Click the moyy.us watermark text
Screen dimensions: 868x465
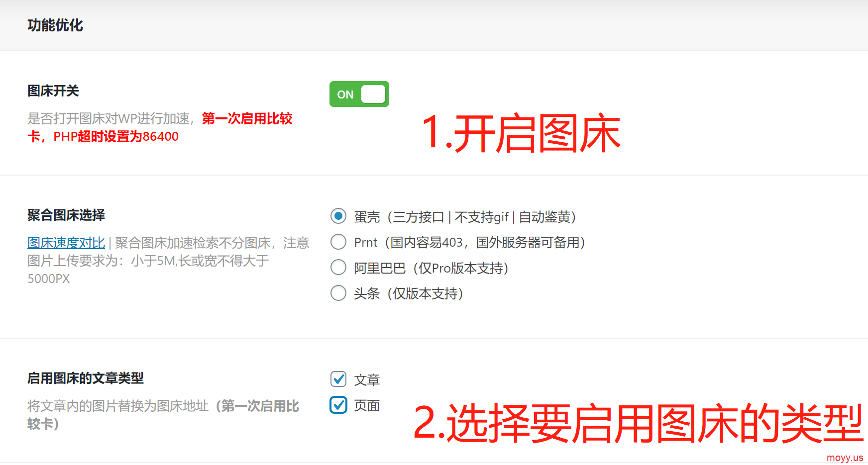[845, 458]
